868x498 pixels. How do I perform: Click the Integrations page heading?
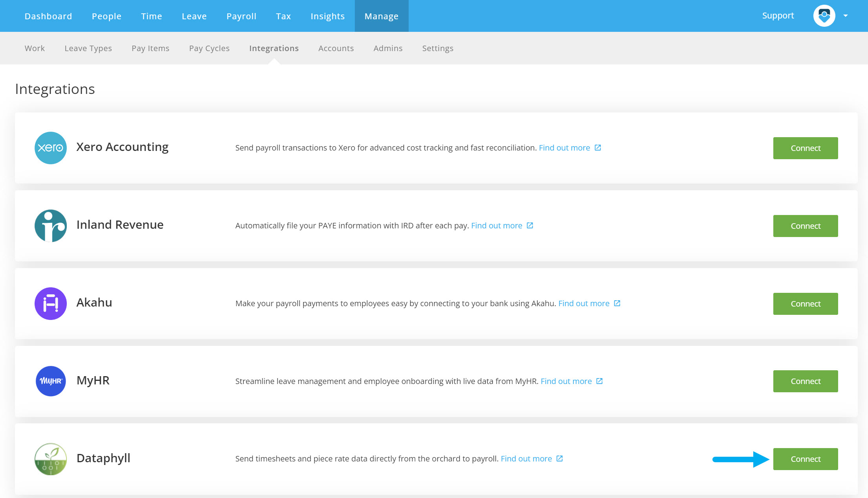55,89
